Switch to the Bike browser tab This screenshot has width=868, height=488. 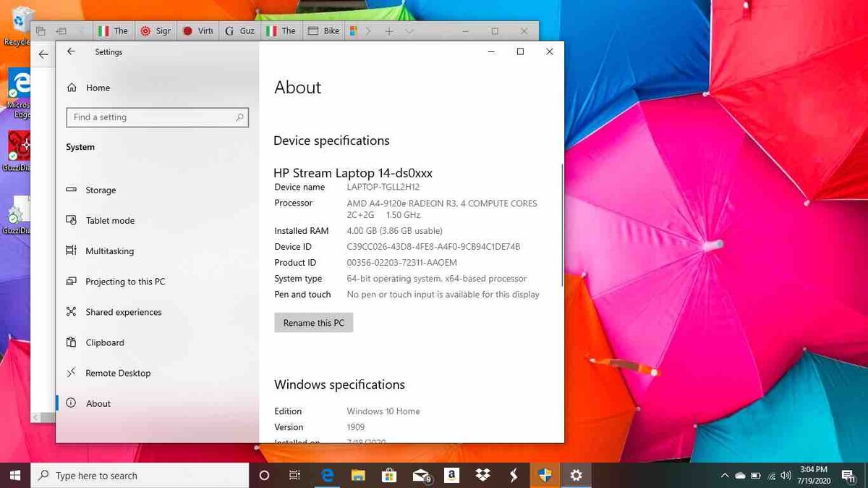[x=323, y=31]
